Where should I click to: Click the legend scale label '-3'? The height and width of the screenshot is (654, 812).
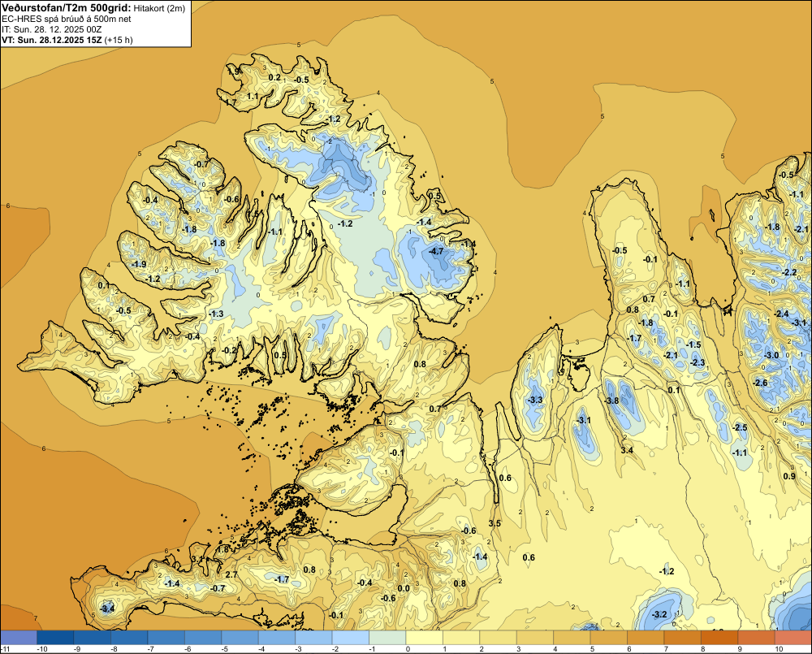pos(298,649)
